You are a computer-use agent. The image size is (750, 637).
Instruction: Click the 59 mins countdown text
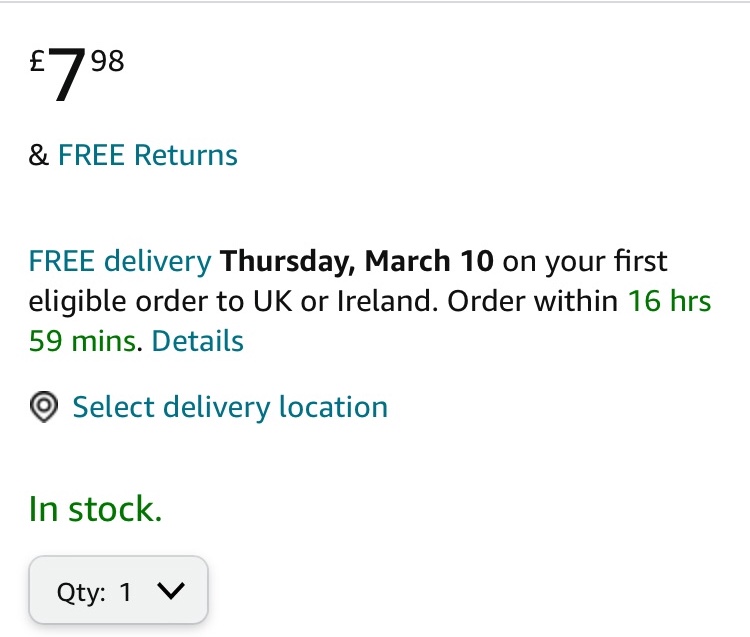click(x=82, y=341)
